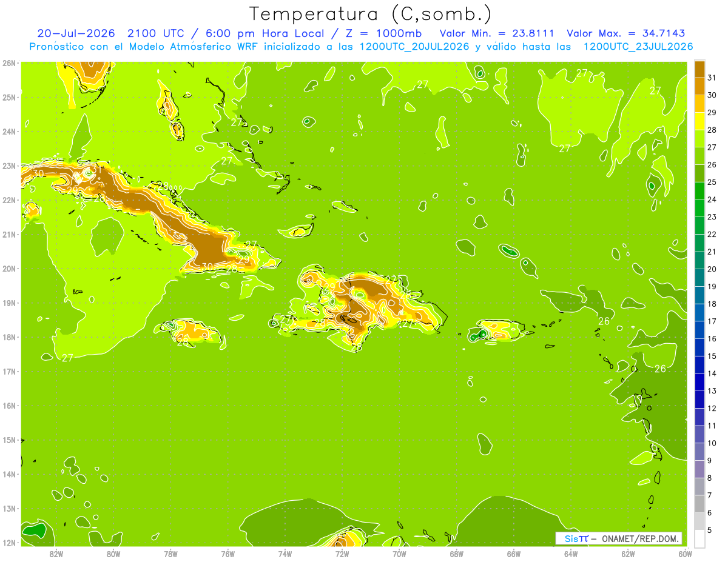This screenshot has height=562, width=728.
Task: Click the '17N' latitude axis label
Action: click(x=9, y=372)
